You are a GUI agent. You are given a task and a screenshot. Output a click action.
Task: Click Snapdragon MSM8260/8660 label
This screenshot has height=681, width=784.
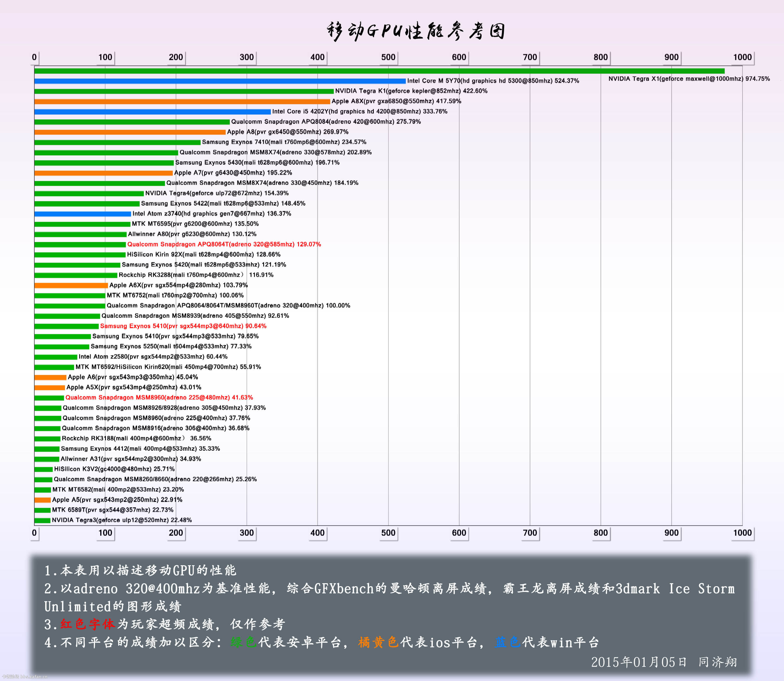point(155,479)
